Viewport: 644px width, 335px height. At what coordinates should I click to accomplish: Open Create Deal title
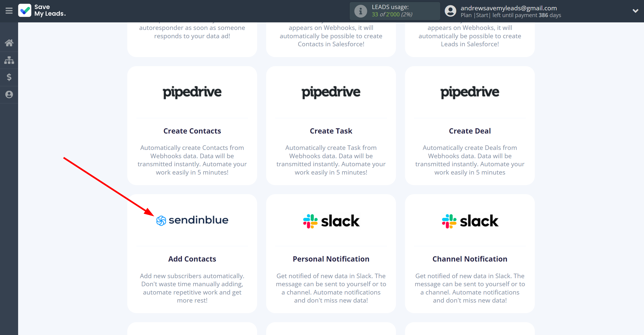pyautogui.click(x=470, y=131)
